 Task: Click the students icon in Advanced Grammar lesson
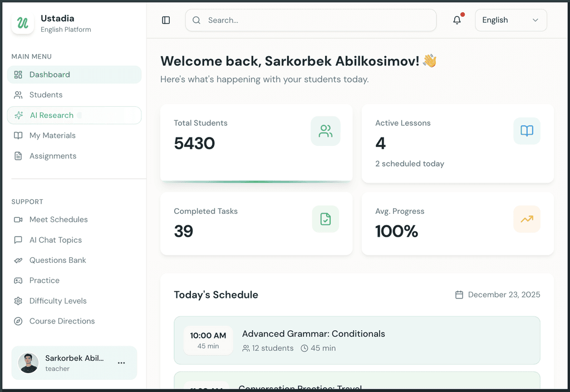click(246, 349)
